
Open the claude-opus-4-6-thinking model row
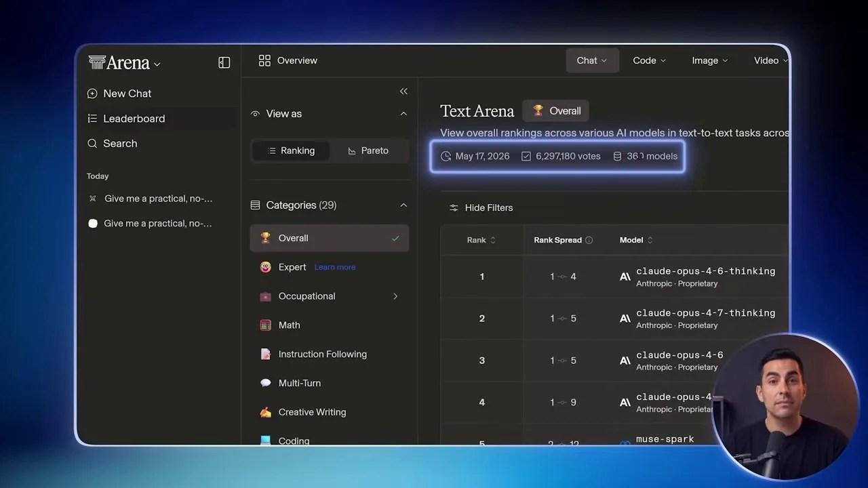[x=614, y=277]
